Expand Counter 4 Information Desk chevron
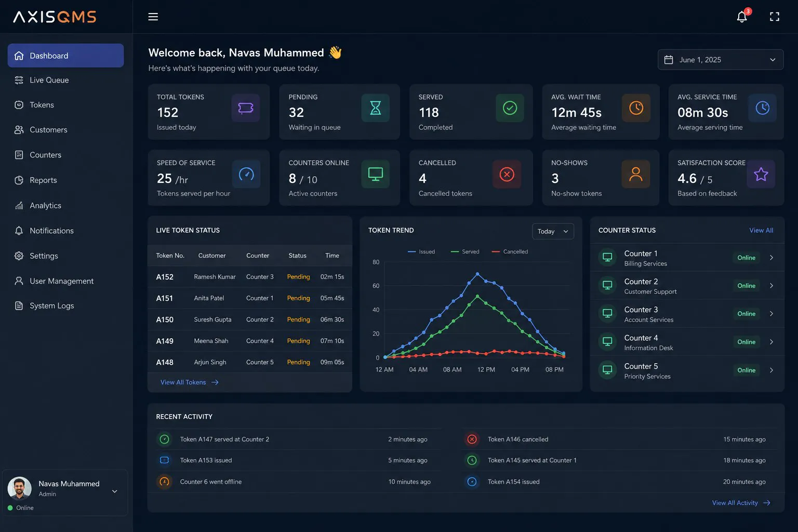The width and height of the screenshot is (798, 532). click(771, 342)
